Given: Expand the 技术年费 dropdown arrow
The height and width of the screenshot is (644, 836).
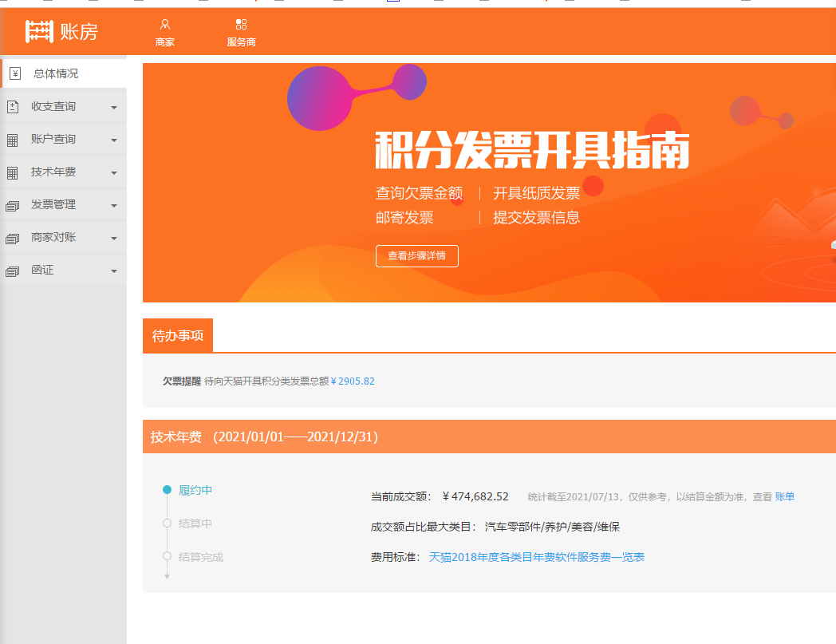Looking at the screenshot, I should [113, 173].
